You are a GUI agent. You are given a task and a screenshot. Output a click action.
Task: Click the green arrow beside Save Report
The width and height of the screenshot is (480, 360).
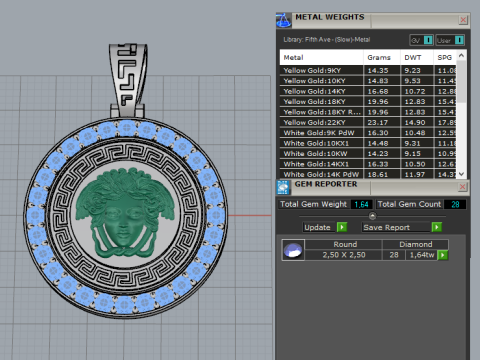[x=437, y=227]
